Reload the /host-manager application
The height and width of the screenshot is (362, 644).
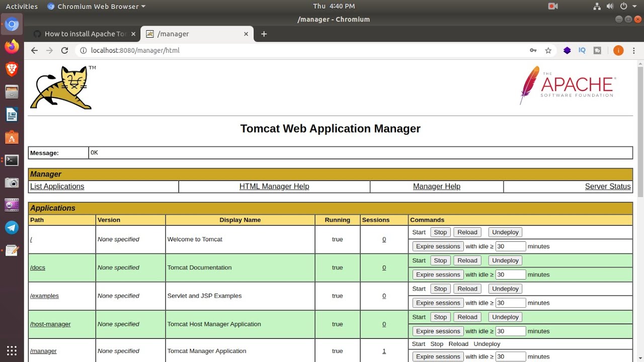(x=467, y=317)
